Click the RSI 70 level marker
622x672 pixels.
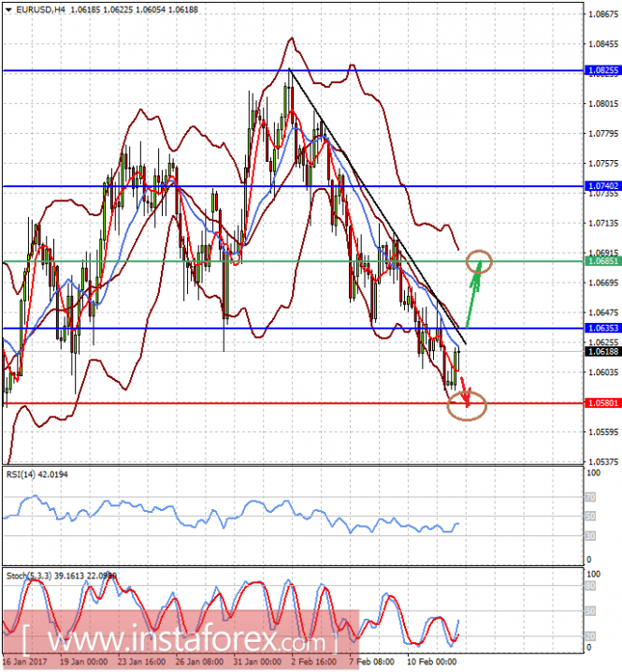coord(590,497)
